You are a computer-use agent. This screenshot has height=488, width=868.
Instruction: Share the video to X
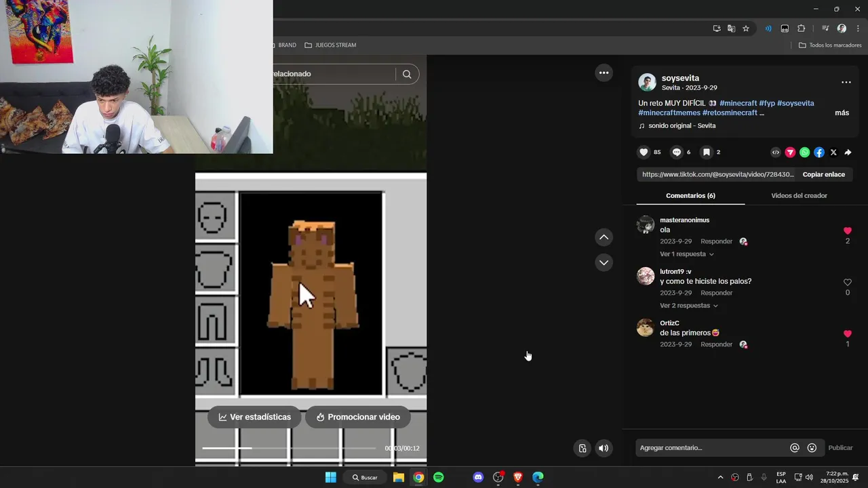pyautogui.click(x=833, y=152)
